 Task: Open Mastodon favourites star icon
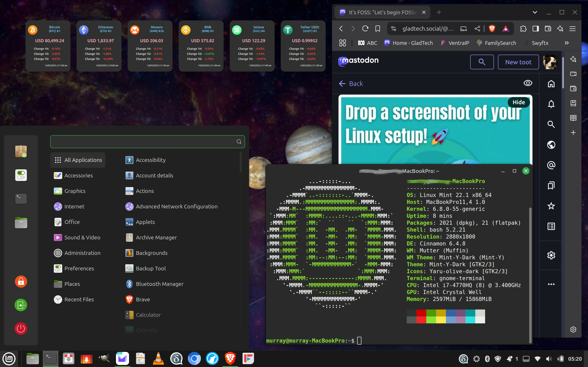pyautogui.click(x=551, y=206)
